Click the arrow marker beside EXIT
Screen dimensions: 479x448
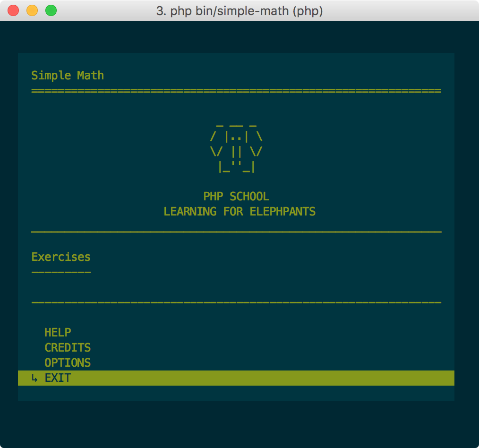click(x=34, y=379)
